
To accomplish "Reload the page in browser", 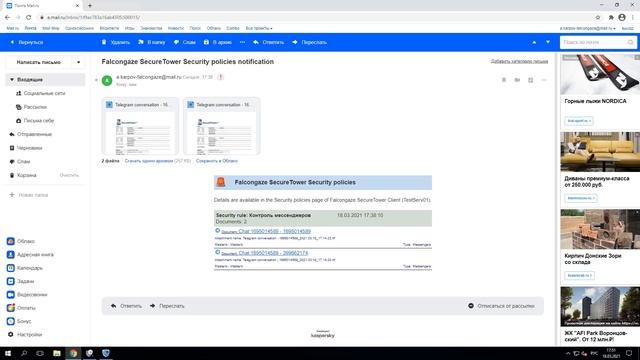I will click(x=29, y=17).
